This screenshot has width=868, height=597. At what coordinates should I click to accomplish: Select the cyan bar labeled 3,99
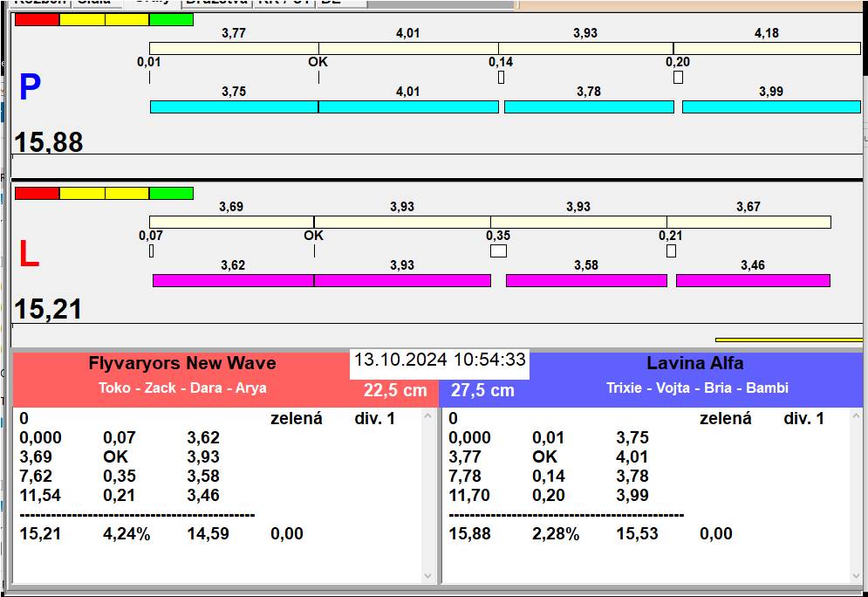(x=771, y=106)
